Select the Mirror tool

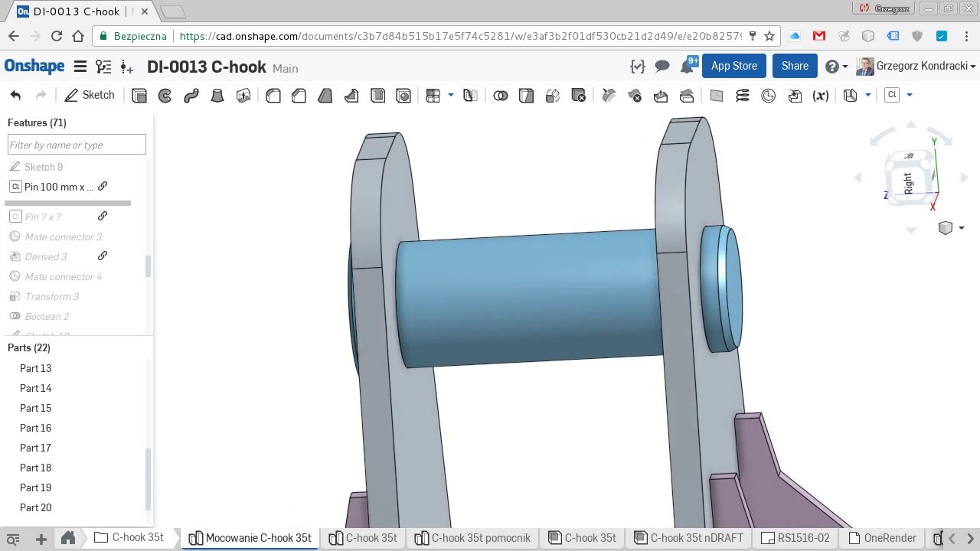coord(471,96)
